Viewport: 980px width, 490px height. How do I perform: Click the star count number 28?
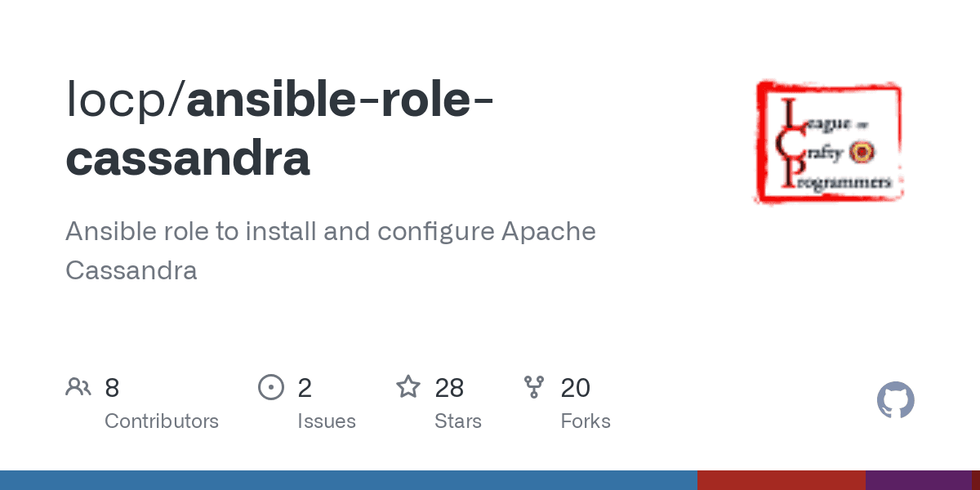[x=449, y=388]
